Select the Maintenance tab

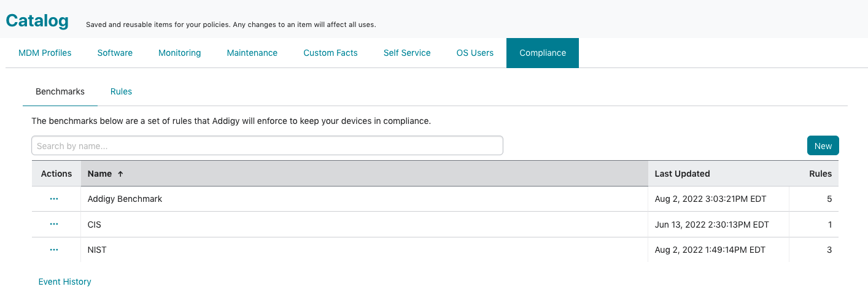(x=252, y=53)
